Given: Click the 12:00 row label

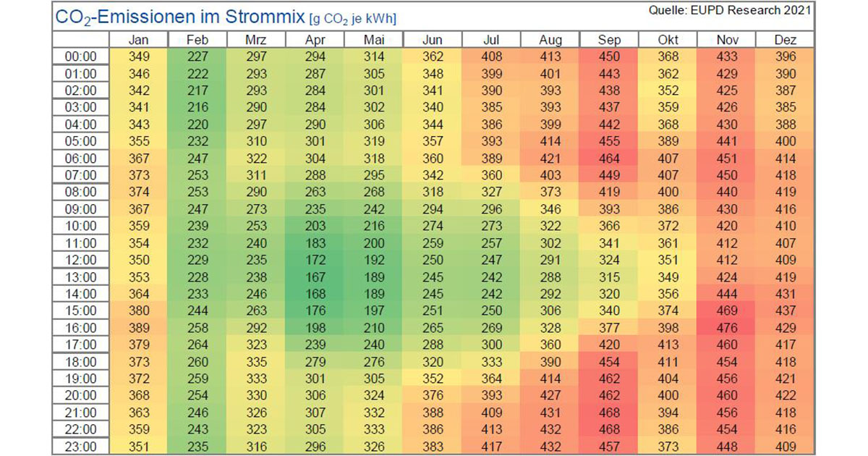Looking at the screenshot, I should click(80, 260).
